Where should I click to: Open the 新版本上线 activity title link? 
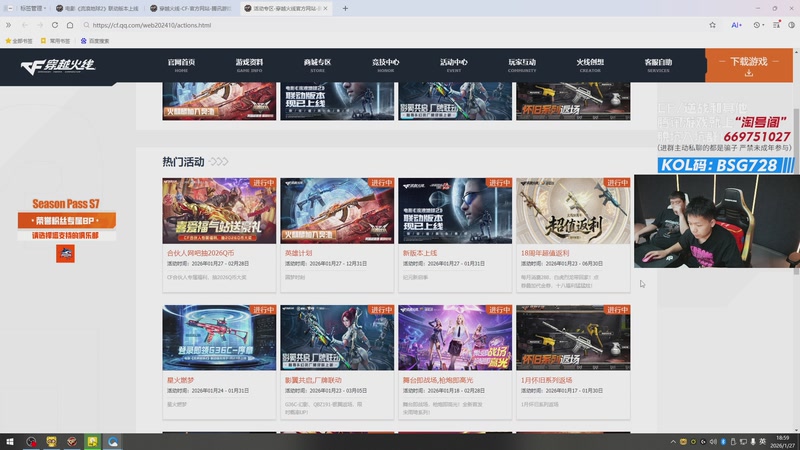click(419, 253)
